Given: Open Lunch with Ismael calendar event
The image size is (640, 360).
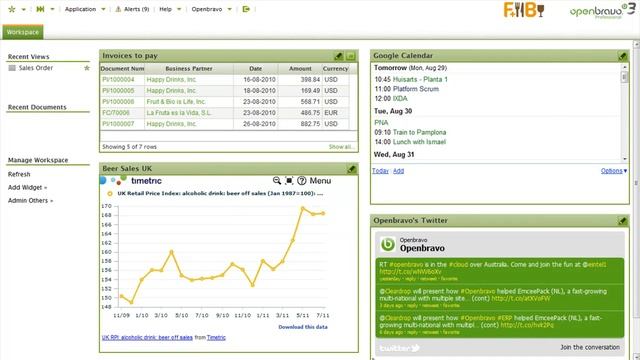Looking at the screenshot, I should 419,142.
